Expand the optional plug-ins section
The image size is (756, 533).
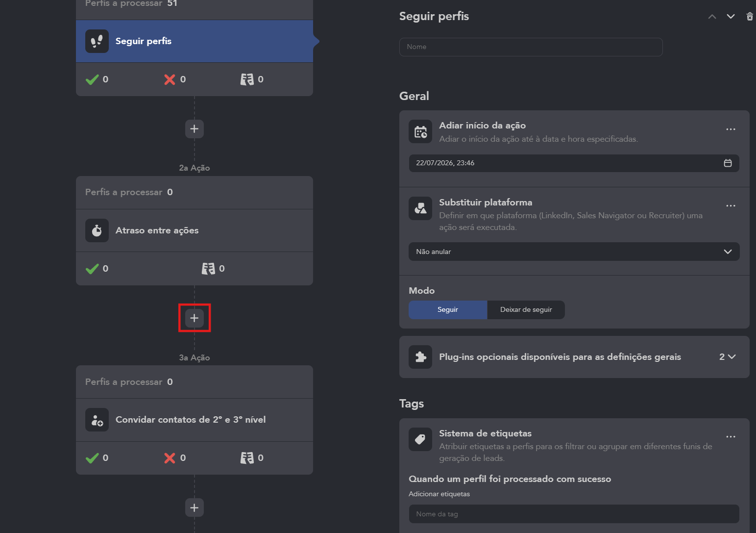click(728, 357)
